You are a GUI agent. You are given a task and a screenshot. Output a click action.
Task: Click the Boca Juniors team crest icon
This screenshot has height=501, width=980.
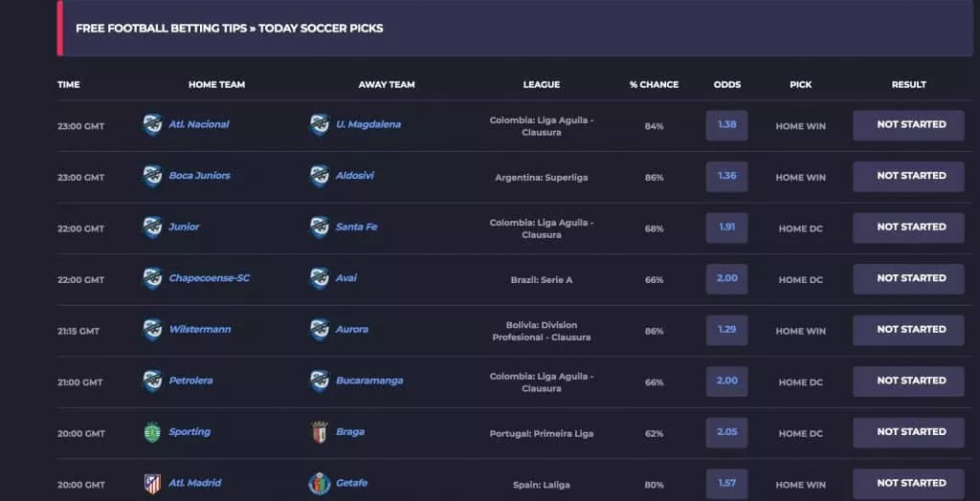point(152,176)
